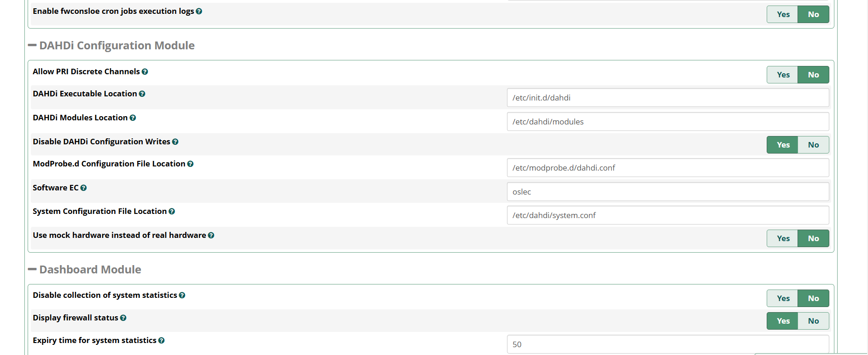Click the Use mock hardware instead of real hardware label
The height and width of the screenshot is (355, 868).
pos(119,235)
